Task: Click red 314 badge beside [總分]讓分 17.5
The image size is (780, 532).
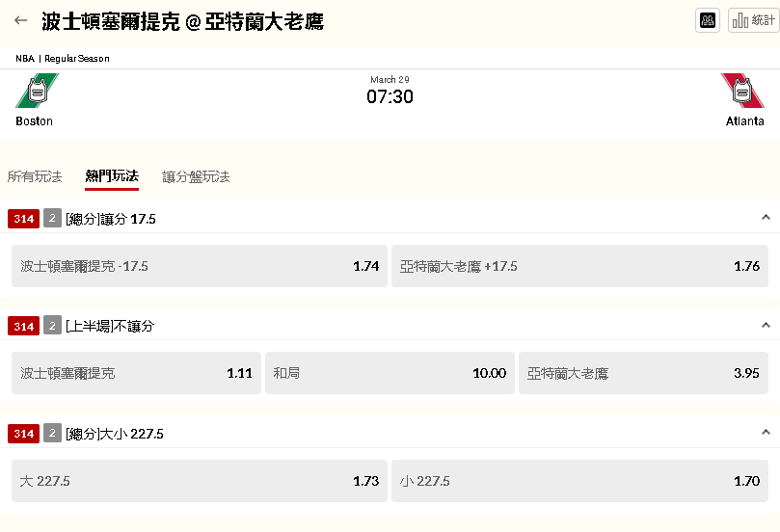Action: tap(23, 219)
